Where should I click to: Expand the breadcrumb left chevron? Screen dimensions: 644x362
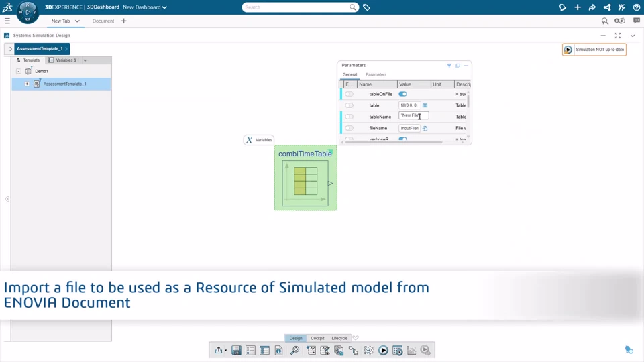click(10, 48)
